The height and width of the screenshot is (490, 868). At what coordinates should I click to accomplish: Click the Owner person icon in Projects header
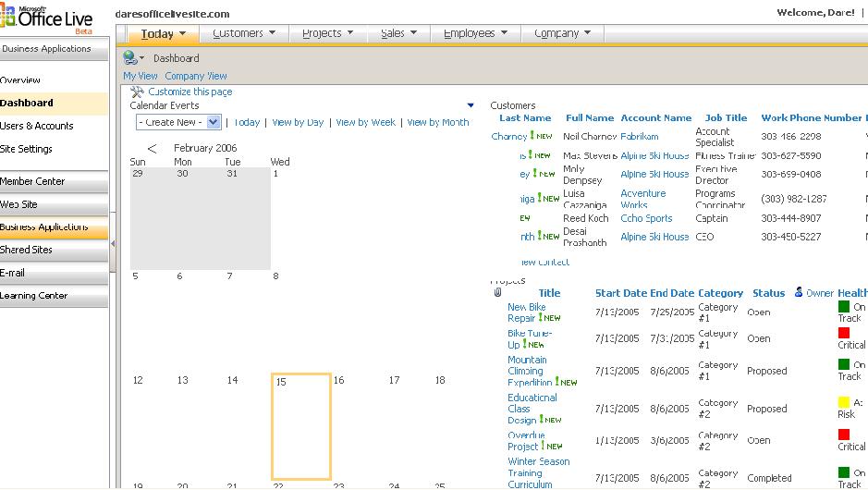[x=799, y=293]
